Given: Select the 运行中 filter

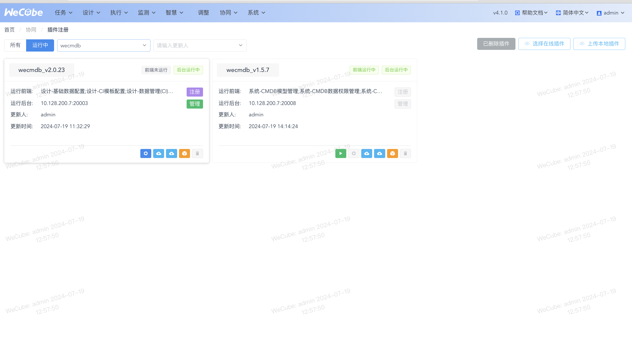Looking at the screenshot, I should (x=40, y=45).
